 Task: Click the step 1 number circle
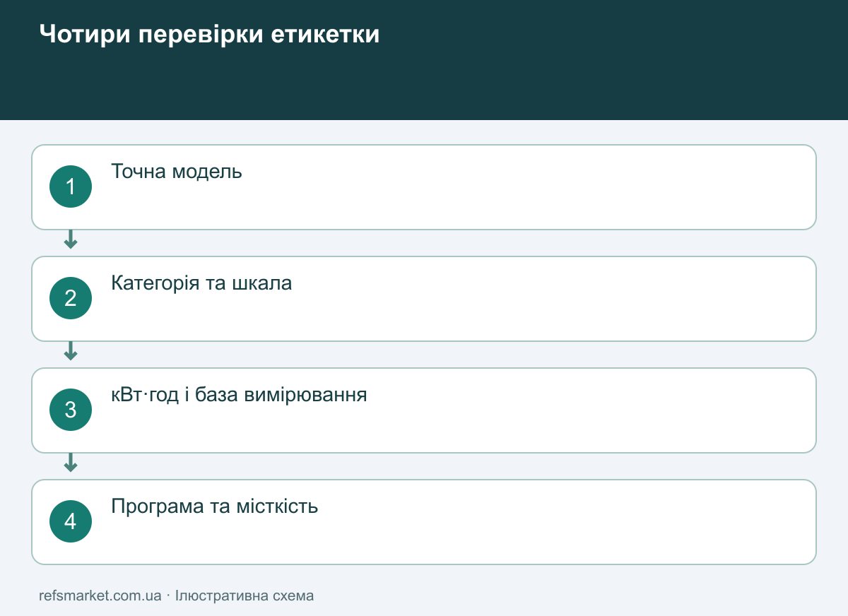(x=71, y=186)
